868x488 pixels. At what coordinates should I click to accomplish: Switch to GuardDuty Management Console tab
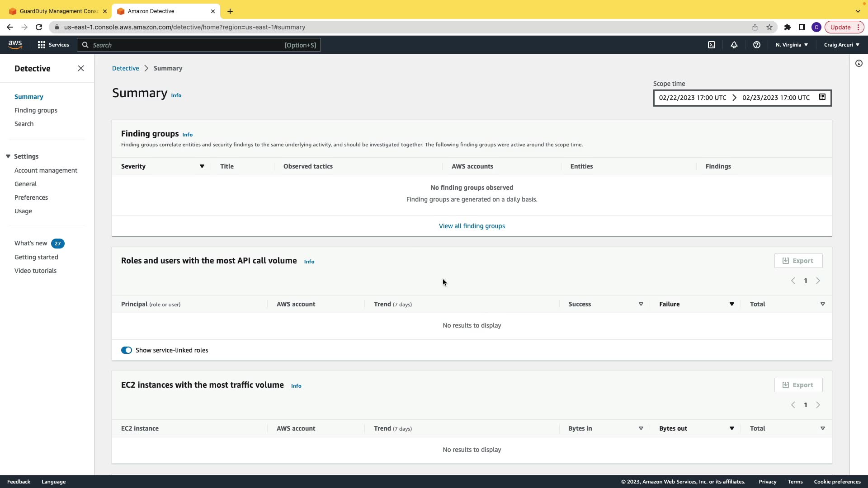tap(58, 11)
